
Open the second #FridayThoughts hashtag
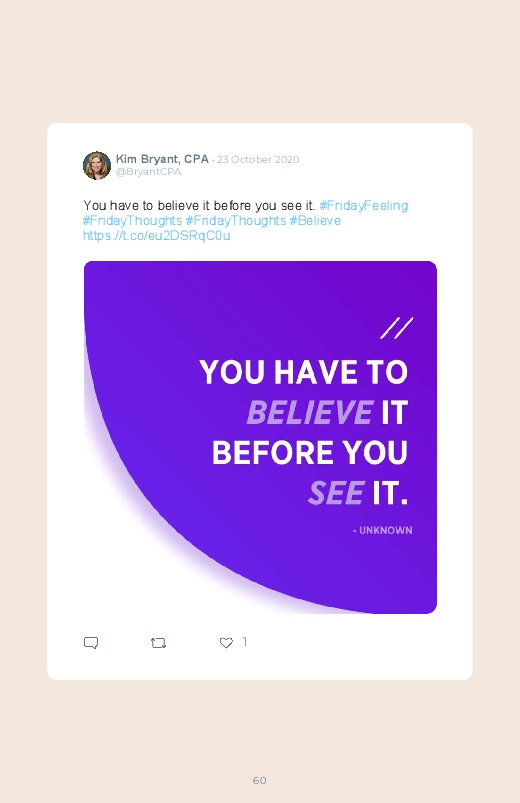pos(236,221)
